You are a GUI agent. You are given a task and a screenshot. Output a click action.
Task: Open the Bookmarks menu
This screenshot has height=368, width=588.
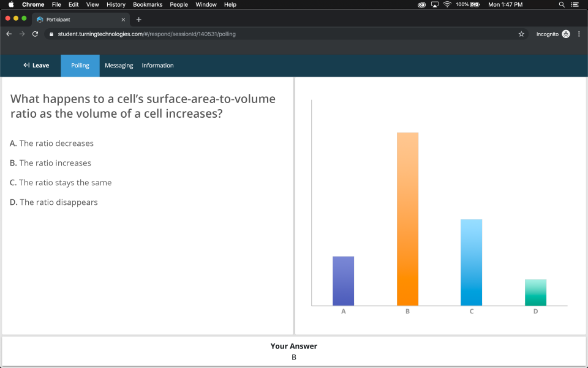pyautogui.click(x=148, y=4)
